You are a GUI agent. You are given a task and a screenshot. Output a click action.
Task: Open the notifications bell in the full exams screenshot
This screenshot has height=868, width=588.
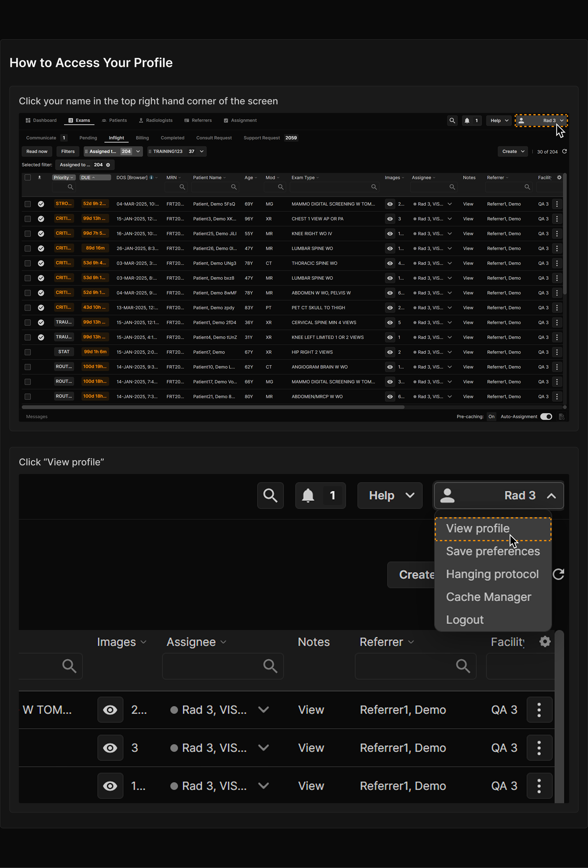pos(471,121)
